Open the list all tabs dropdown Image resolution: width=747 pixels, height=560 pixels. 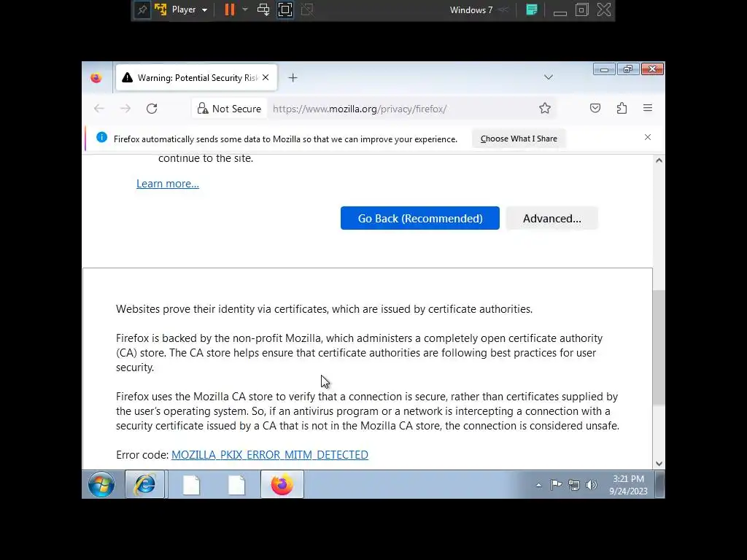click(x=549, y=77)
